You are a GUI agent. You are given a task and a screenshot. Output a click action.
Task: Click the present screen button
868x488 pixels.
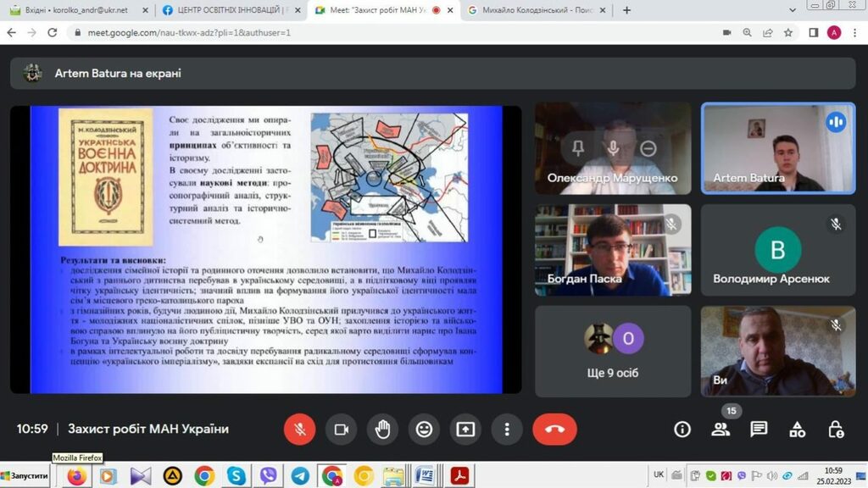click(x=466, y=429)
